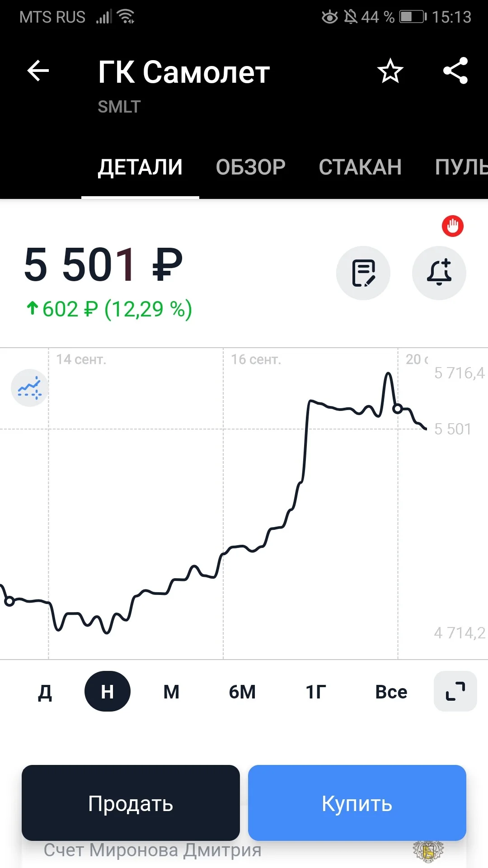The height and width of the screenshot is (868, 488).
Task: Choose the 1Г year range
Action: pyautogui.click(x=316, y=692)
